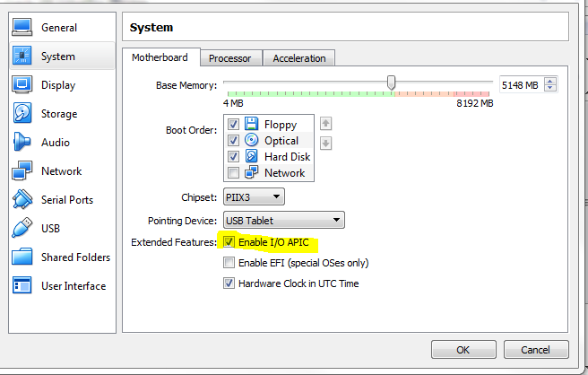Uncheck Floppy in the boot order
Viewport: 588px width, 375px height.
[x=233, y=124]
